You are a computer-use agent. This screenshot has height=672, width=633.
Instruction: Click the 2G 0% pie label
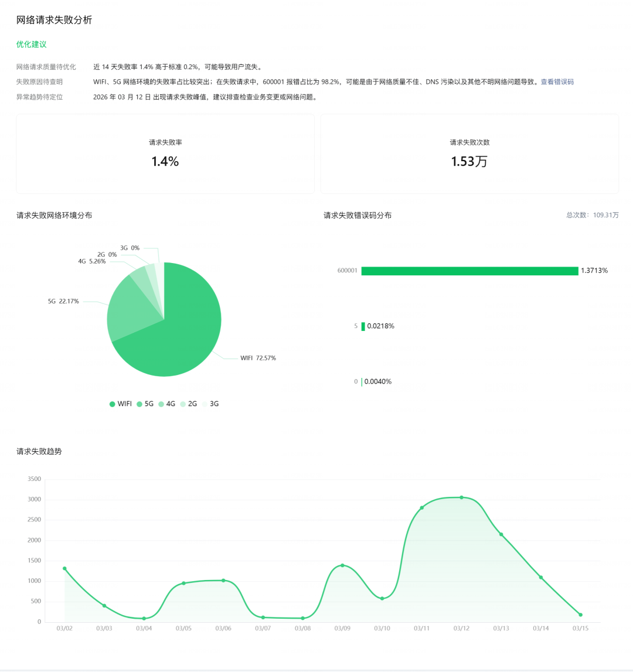(107, 255)
